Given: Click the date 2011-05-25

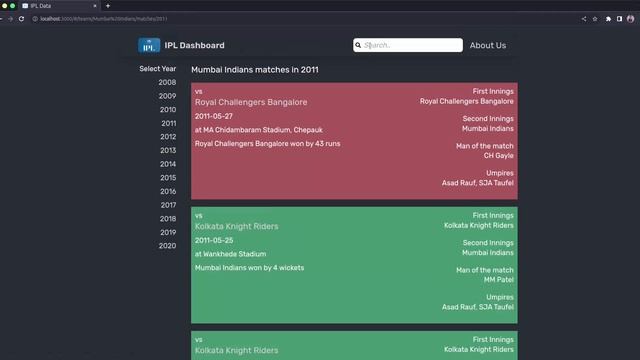Looking at the screenshot, I should pos(214,240).
